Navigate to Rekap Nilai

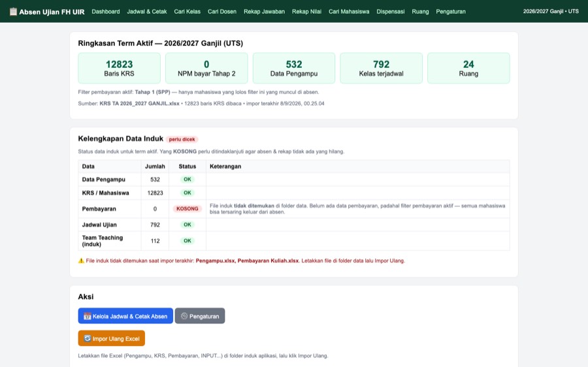307,12
